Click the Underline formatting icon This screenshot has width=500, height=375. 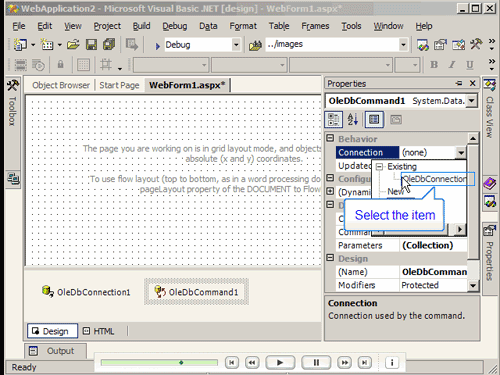coord(470,65)
